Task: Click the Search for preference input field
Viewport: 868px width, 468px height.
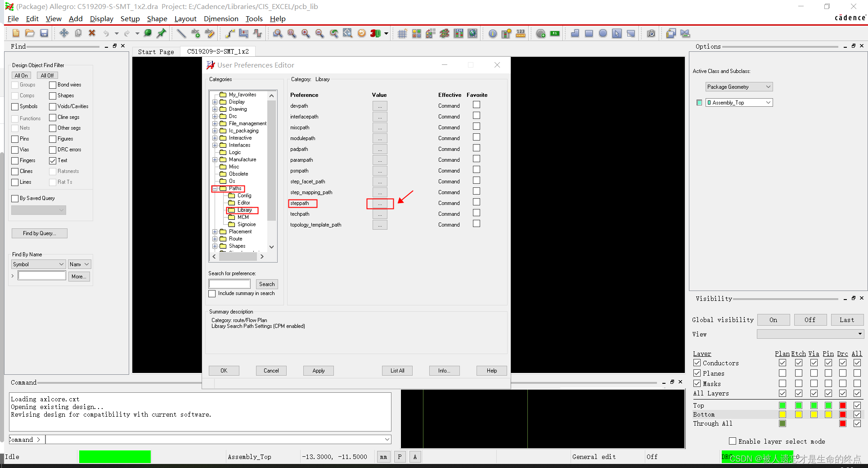Action: (x=229, y=284)
